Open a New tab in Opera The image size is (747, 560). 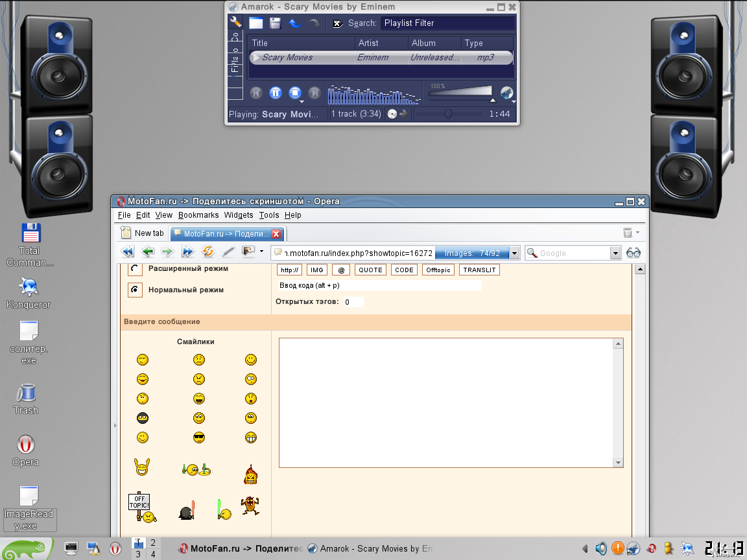click(x=142, y=233)
